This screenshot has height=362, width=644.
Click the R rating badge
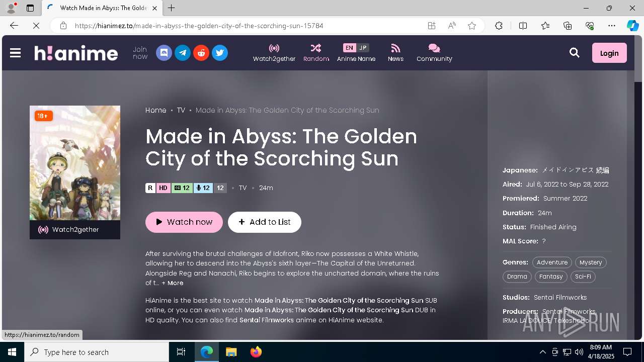(x=150, y=188)
